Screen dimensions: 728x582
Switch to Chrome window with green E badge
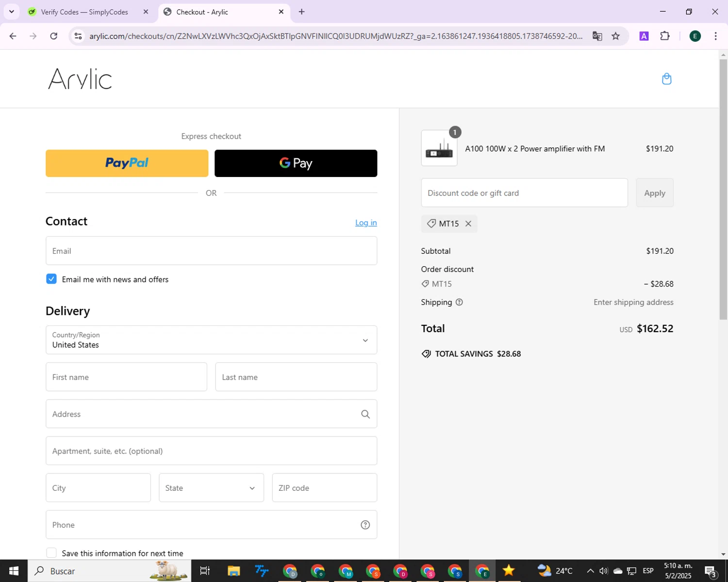point(482,571)
